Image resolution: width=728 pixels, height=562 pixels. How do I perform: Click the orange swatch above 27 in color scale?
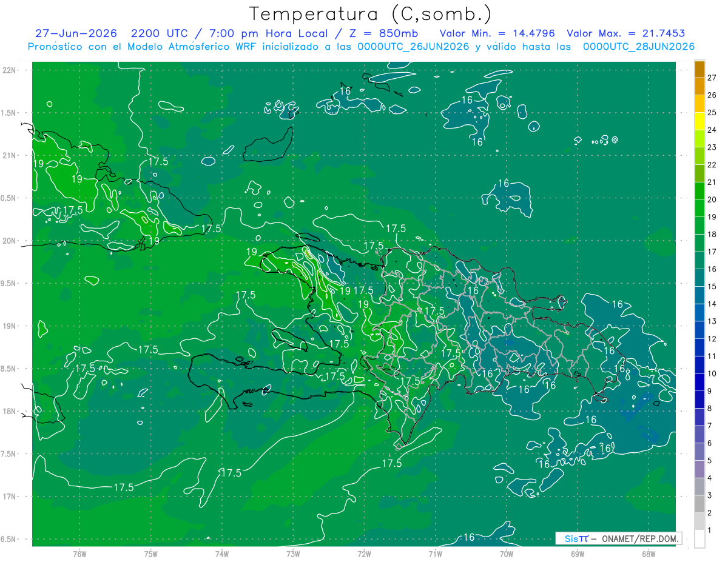pyautogui.click(x=699, y=69)
